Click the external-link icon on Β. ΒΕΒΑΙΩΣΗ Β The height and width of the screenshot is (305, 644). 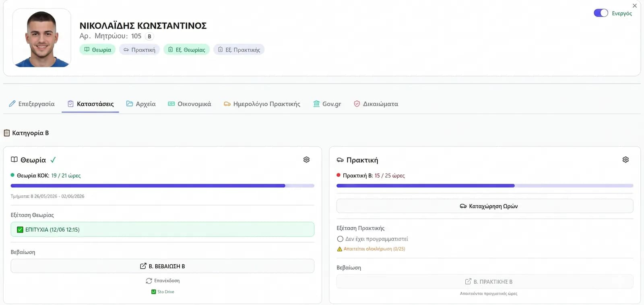[143, 266]
